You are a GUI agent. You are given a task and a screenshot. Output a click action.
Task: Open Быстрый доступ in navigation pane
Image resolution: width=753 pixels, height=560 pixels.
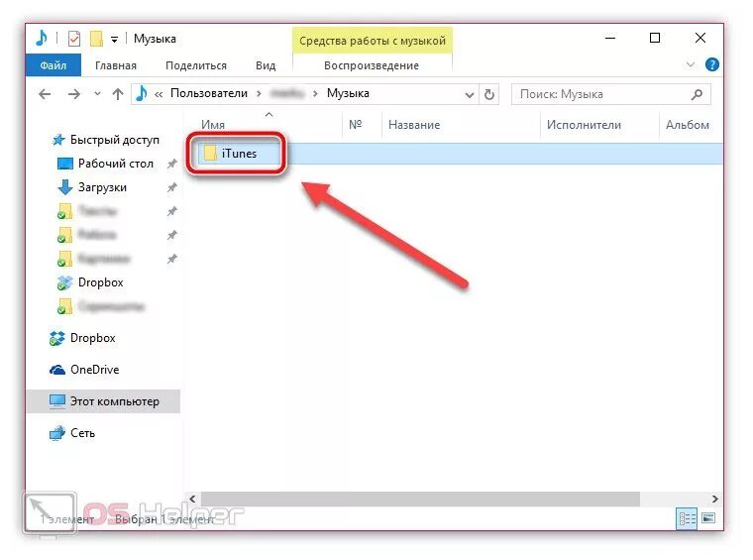pyautogui.click(x=115, y=140)
